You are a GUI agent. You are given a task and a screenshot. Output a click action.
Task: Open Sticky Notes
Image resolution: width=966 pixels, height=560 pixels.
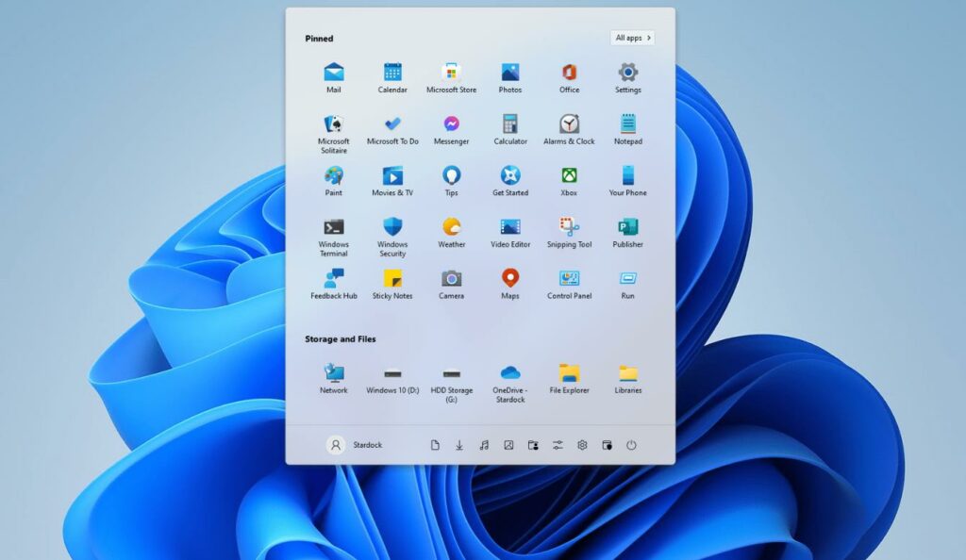pyautogui.click(x=392, y=285)
